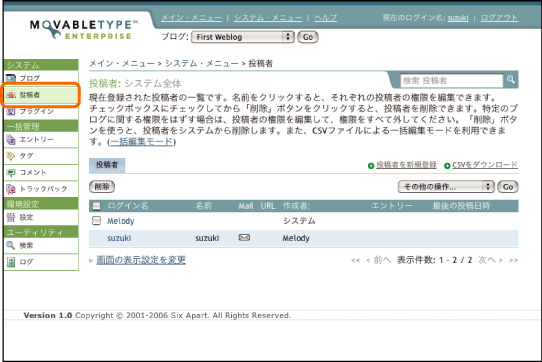542x362 pixels.
Task: Open システム・メニュー in the top navigation
Action: click(268, 18)
